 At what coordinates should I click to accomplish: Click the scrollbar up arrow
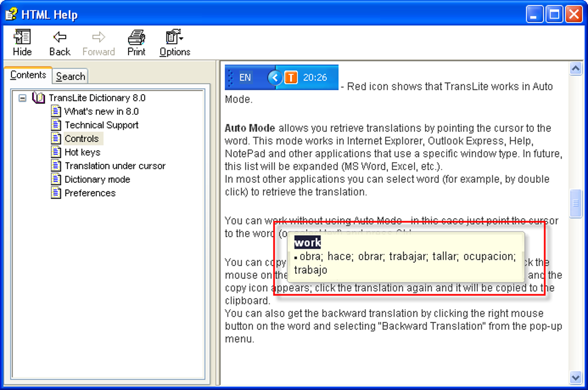pyautogui.click(x=576, y=68)
